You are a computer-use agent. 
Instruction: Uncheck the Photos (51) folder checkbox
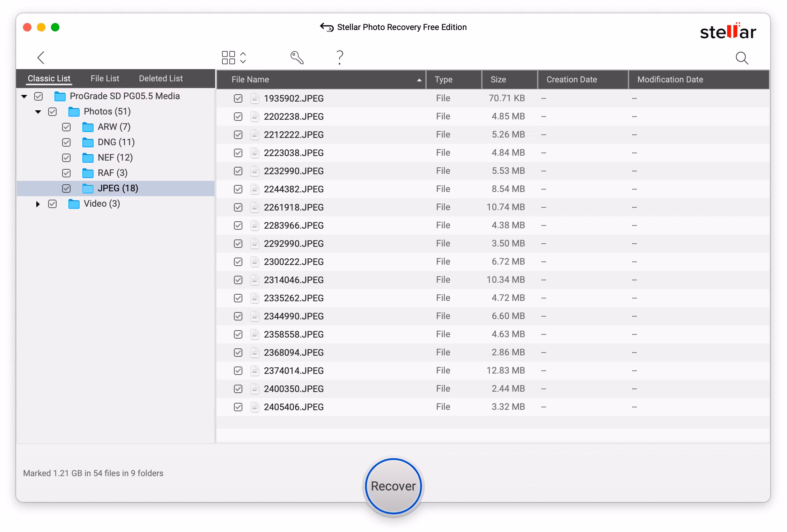tap(52, 112)
